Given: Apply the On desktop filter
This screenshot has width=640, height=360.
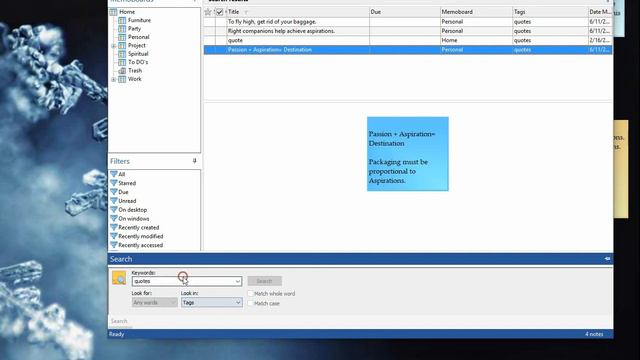Looking at the screenshot, I should coord(132,210).
